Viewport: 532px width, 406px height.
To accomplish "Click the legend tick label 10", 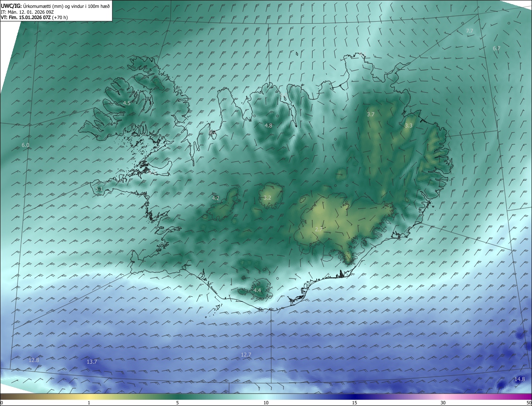I will (x=266, y=403).
